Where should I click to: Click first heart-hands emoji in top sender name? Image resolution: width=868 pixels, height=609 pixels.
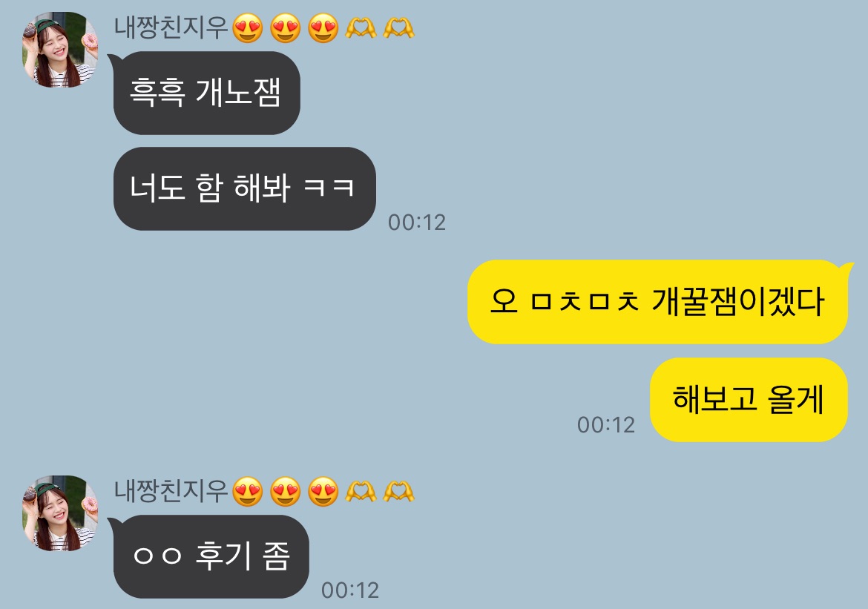[x=361, y=27]
